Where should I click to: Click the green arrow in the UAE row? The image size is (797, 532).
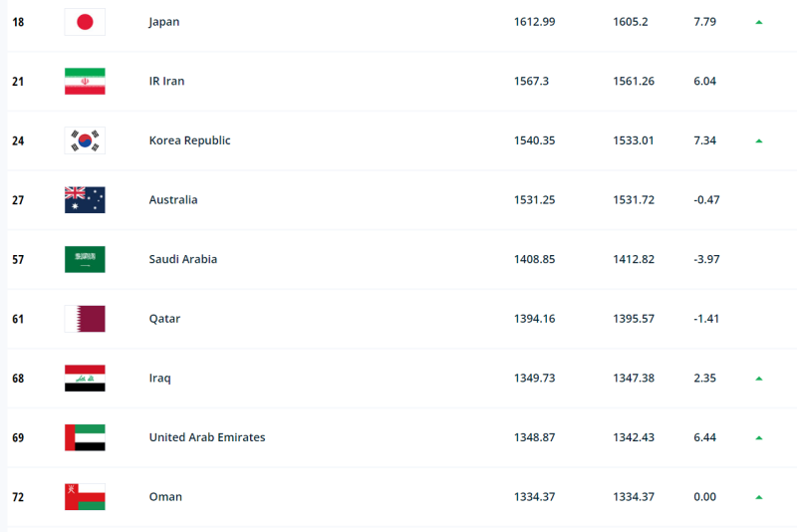point(759,437)
